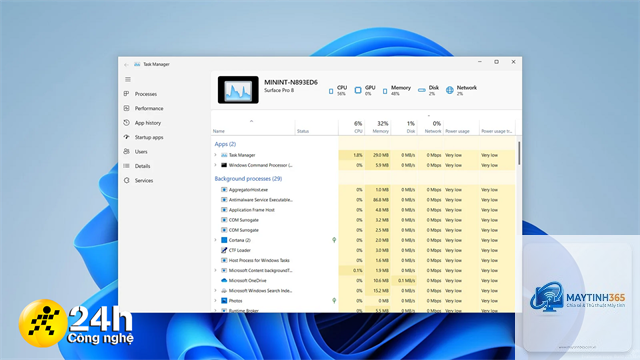Click the Antimalware Service Executable icon
The image size is (640, 360).
[224, 200]
